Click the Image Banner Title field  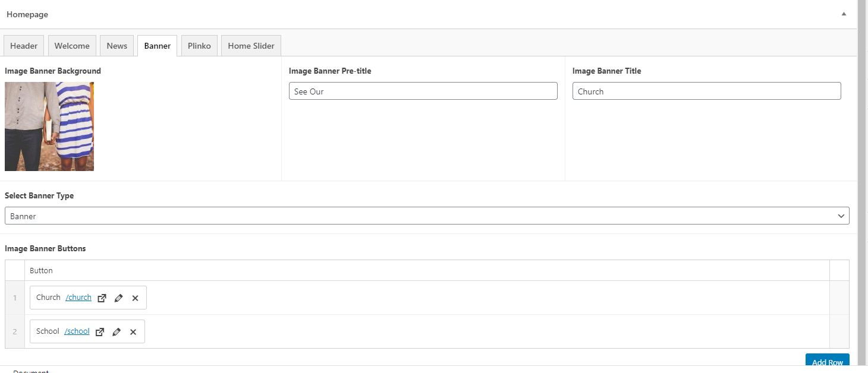click(706, 91)
